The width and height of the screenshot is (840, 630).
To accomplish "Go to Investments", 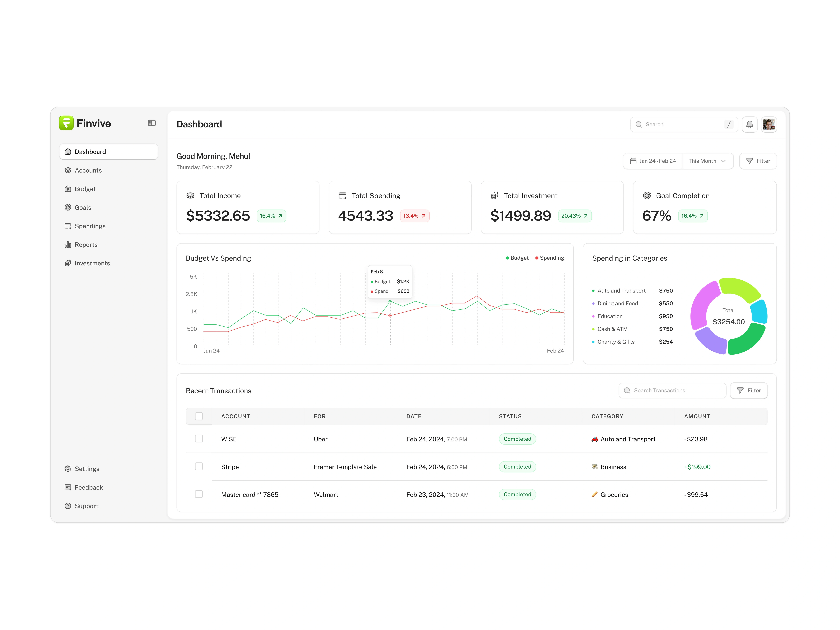I will (109, 263).
